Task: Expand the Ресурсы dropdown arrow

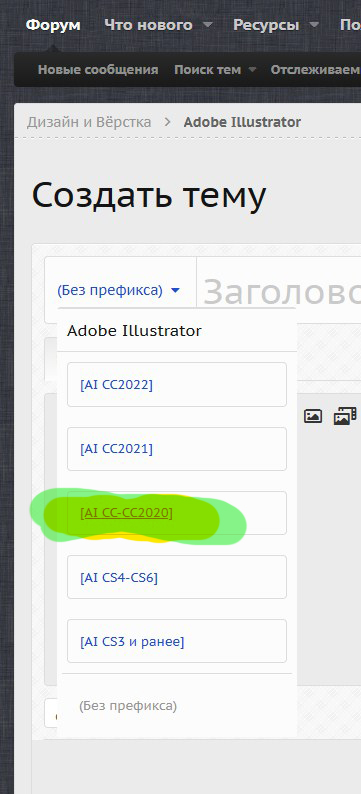Action: click(314, 25)
